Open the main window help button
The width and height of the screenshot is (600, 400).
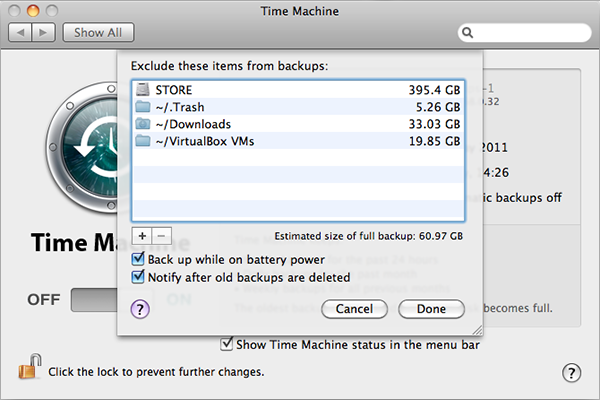pos(571,372)
